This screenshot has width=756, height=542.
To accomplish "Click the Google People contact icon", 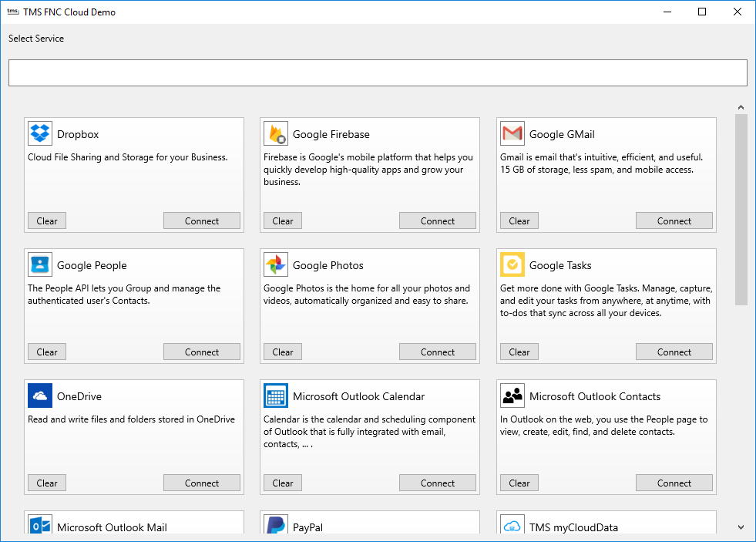I will 40,264.
